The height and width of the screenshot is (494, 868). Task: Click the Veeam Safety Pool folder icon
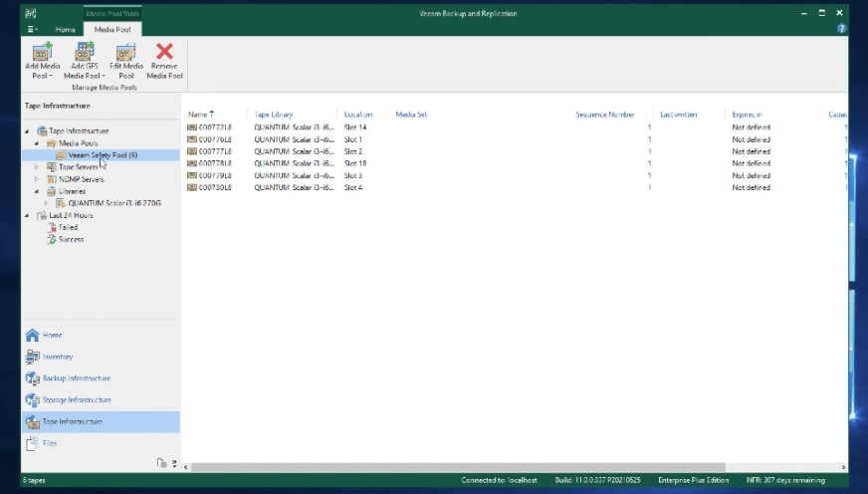(x=61, y=155)
